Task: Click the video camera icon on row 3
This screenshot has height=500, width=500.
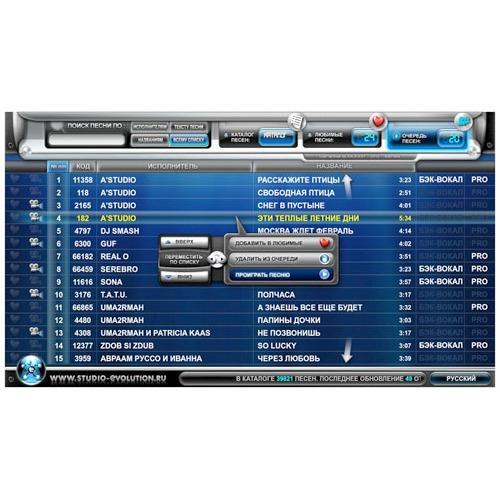Action: 35,204
